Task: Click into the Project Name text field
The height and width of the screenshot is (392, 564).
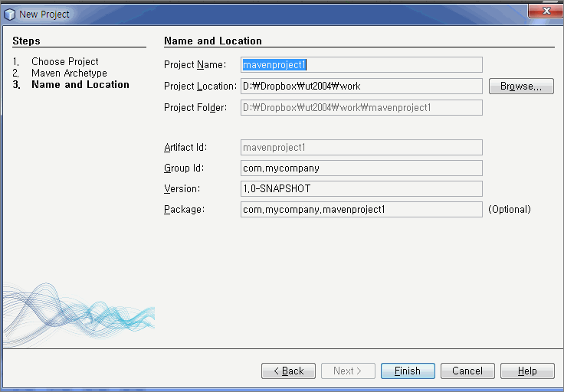Action: (x=362, y=65)
